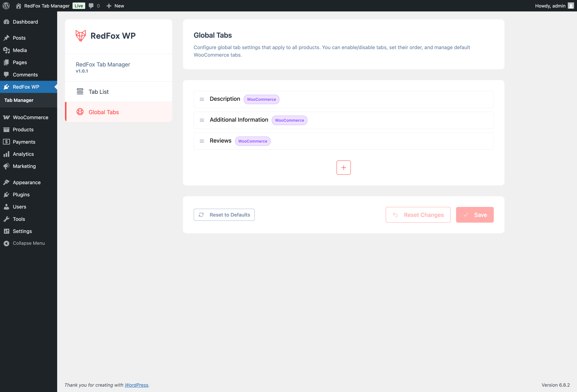577x392 pixels.
Task: Open the Products menu label
Action: 23,130
